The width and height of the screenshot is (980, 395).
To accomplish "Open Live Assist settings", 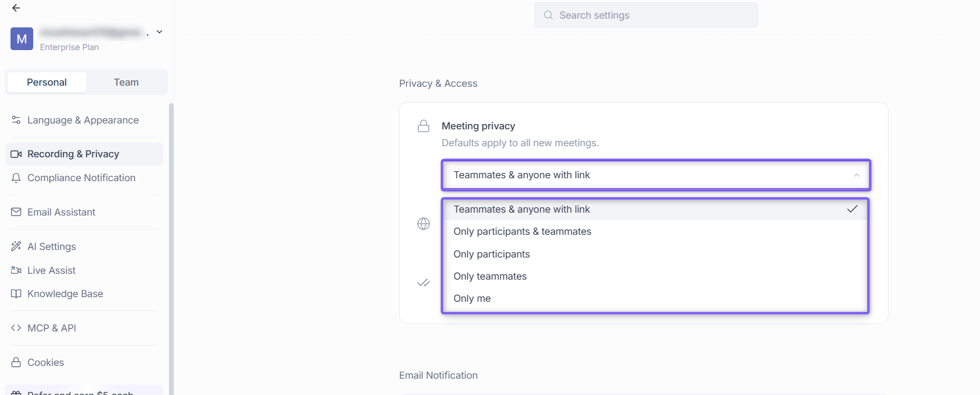I will coord(84,270).
